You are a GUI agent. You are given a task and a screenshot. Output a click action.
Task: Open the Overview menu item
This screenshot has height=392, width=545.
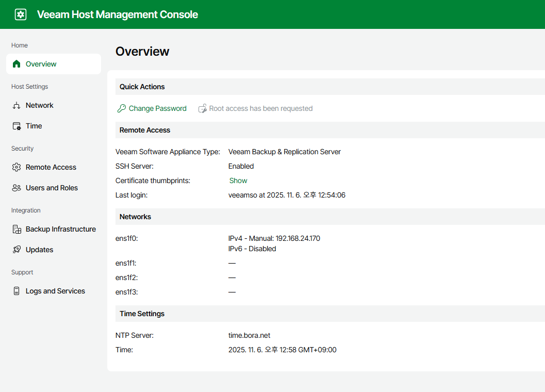pyautogui.click(x=54, y=64)
